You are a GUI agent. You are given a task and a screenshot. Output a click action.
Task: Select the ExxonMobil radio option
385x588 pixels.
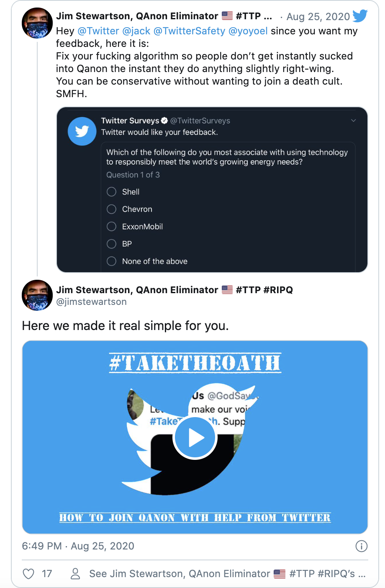click(112, 227)
